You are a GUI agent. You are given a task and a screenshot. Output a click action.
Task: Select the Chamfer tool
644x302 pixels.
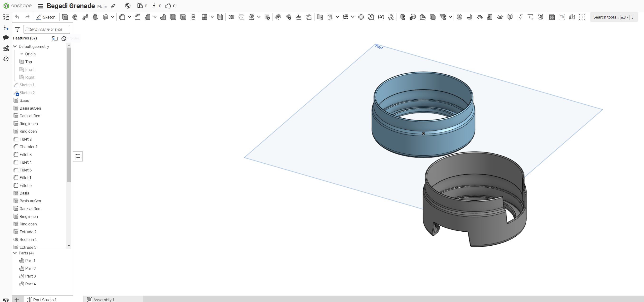click(x=137, y=17)
